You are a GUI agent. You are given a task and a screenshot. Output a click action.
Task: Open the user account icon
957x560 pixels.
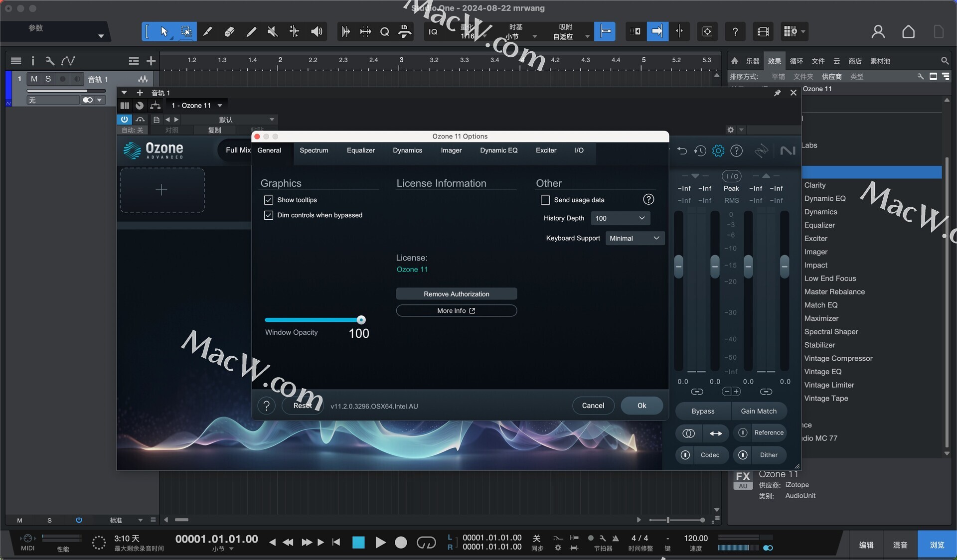878,31
